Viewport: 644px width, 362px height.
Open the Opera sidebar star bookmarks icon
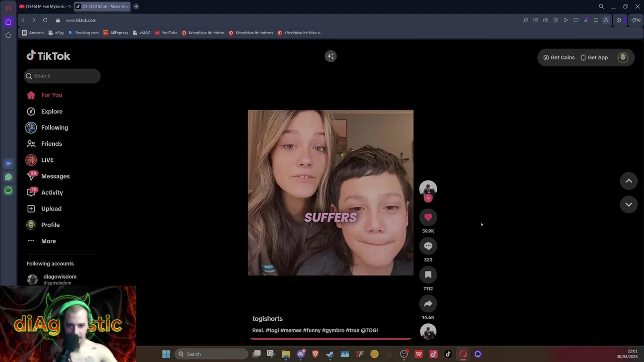click(x=8, y=35)
